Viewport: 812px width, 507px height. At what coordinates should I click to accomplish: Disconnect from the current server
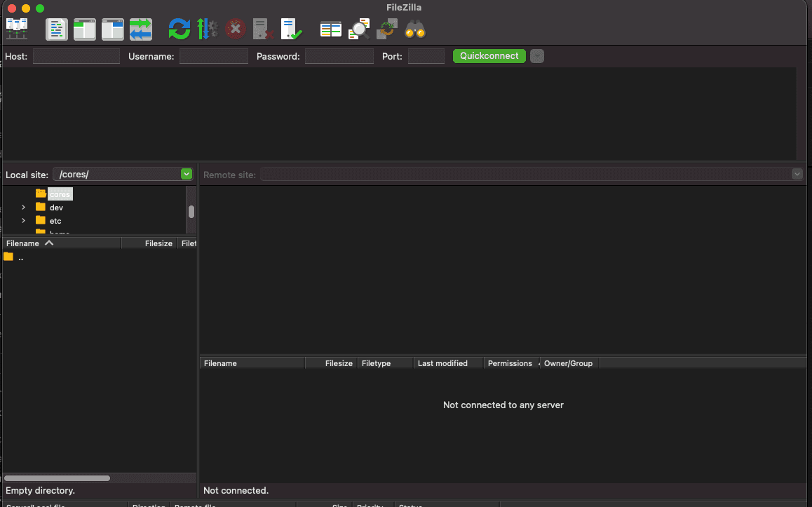click(x=263, y=29)
